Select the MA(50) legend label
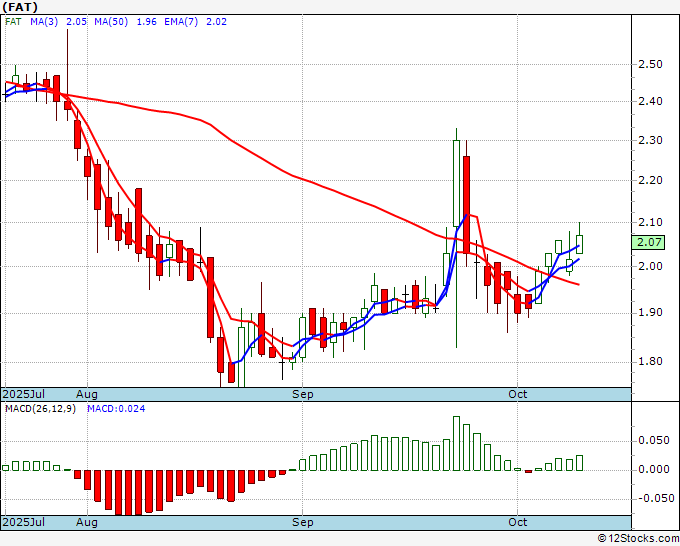680x546 pixels. [111, 22]
